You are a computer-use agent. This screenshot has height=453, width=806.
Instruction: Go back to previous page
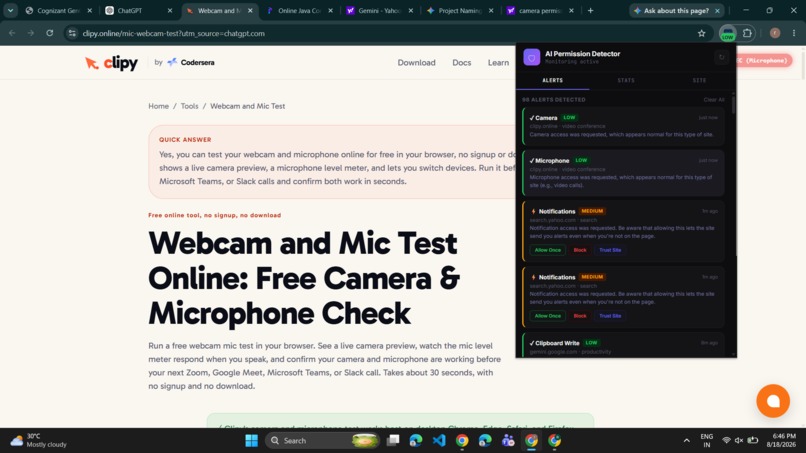click(x=12, y=33)
